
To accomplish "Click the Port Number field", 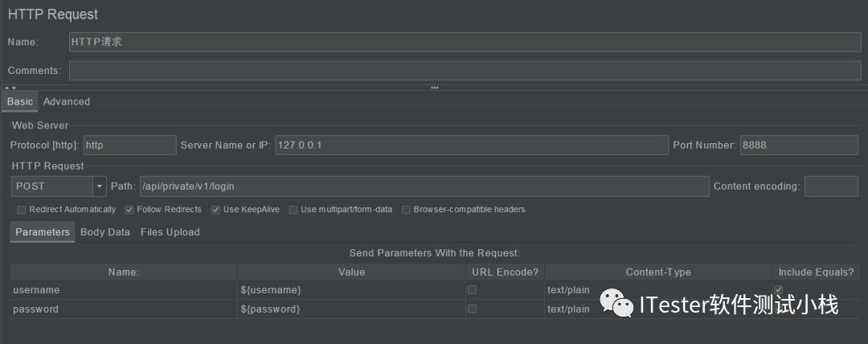I will click(x=799, y=145).
